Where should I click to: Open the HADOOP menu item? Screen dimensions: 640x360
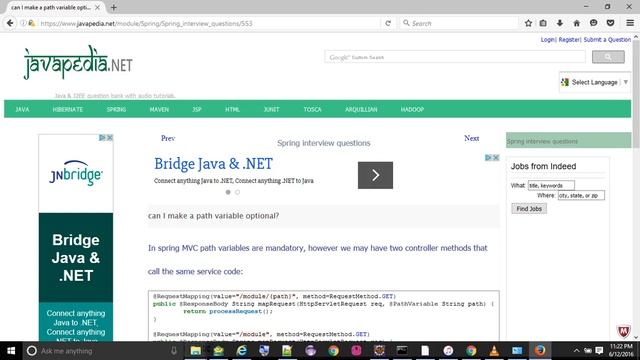[412, 109]
